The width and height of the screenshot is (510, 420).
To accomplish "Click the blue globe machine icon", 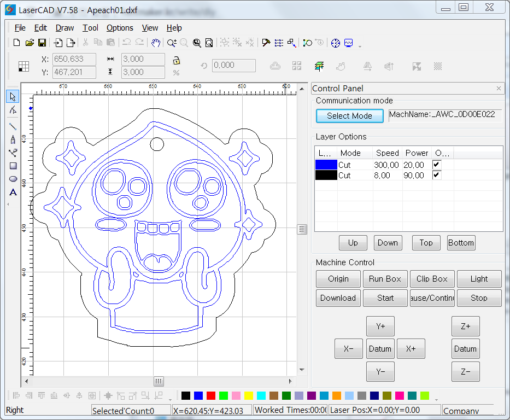I will (335, 43).
